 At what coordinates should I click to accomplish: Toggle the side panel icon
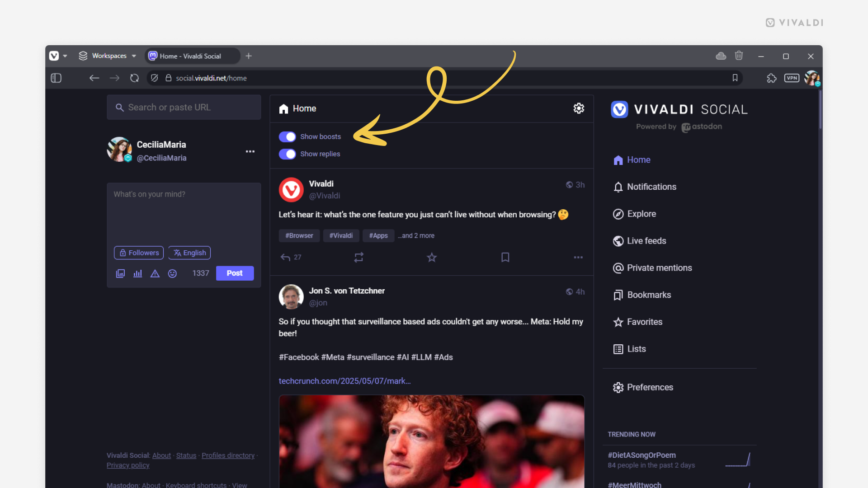(56, 78)
